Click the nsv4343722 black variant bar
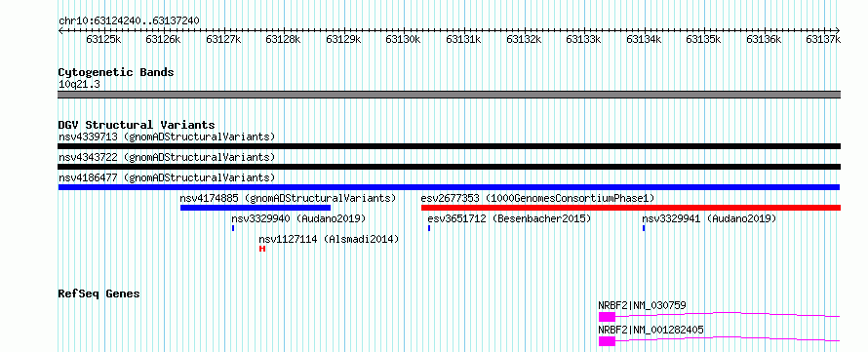Viewport: 868px width, 352px height. pyautogui.click(x=449, y=167)
